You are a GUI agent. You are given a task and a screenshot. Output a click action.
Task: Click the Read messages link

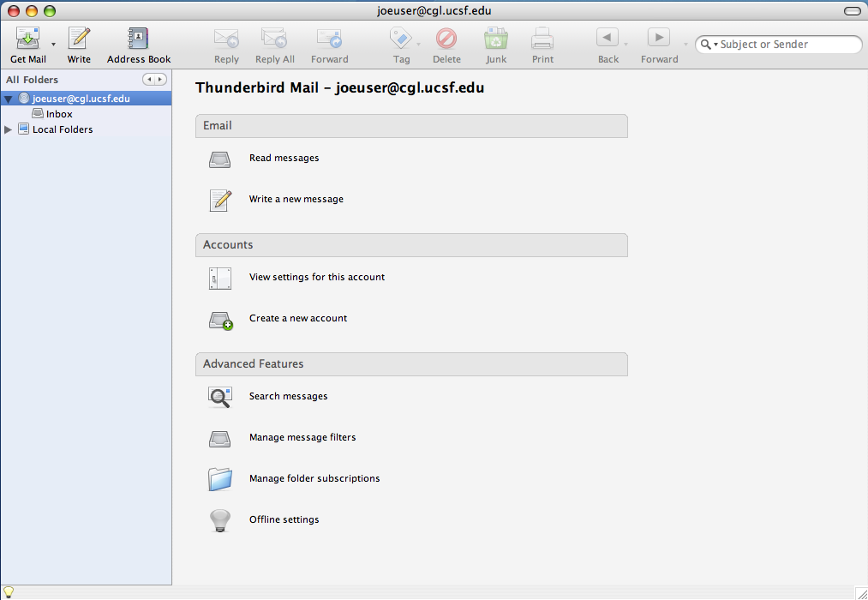(284, 158)
